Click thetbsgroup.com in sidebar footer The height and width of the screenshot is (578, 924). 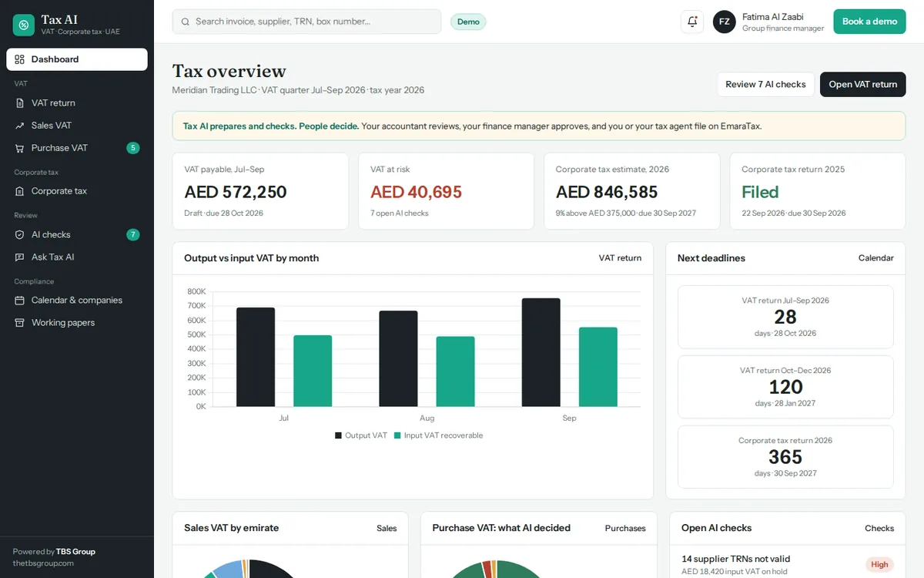[x=43, y=563]
